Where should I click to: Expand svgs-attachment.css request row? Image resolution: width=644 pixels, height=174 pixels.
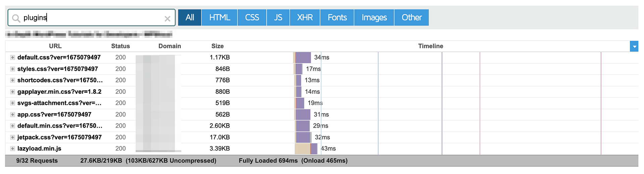[12, 103]
